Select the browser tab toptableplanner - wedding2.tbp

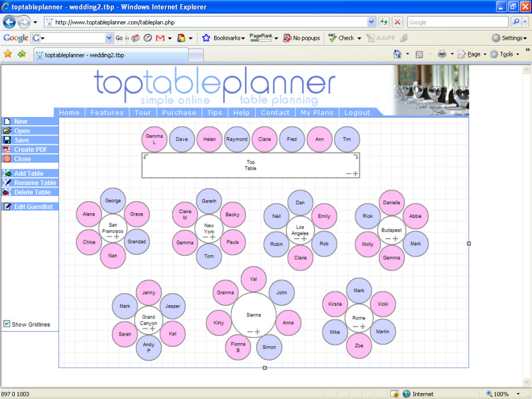point(111,55)
